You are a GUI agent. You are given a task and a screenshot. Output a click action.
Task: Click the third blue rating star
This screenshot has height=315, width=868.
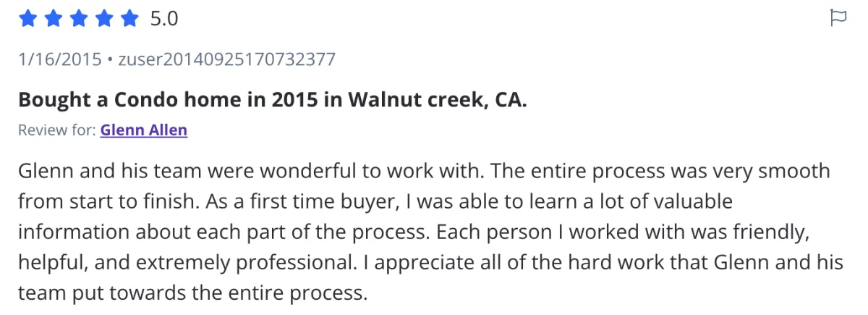[x=79, y=19]
